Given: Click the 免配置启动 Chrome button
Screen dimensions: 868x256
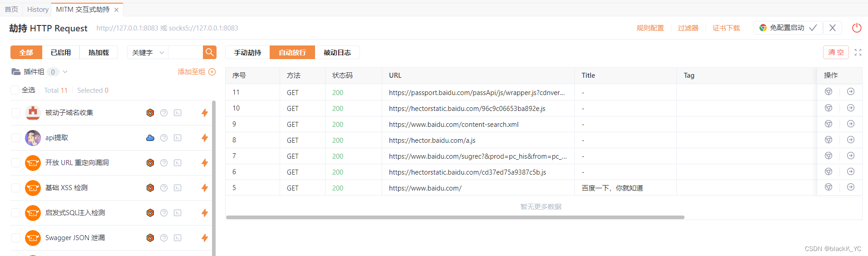Looking at the screenshot, I should (x=788, y=28).
